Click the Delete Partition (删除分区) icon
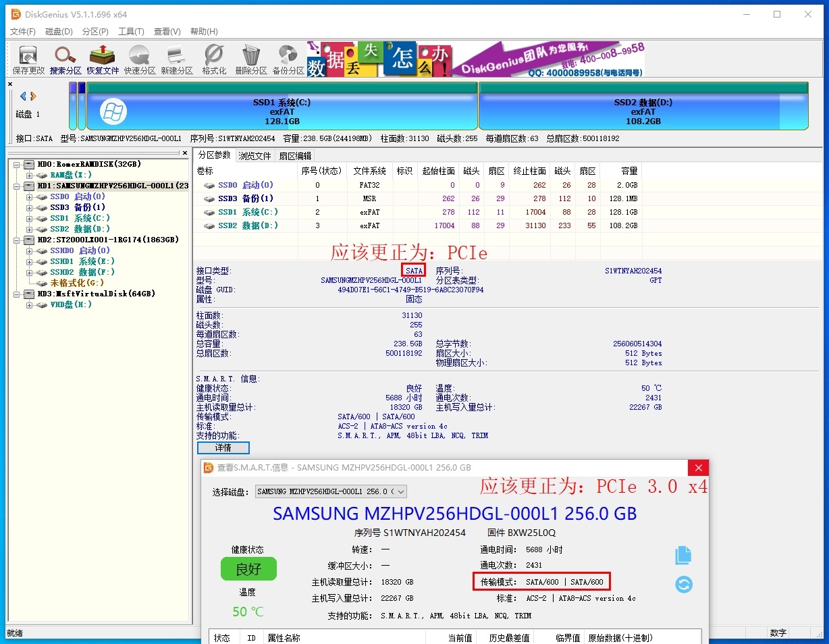 click(251, 59)
